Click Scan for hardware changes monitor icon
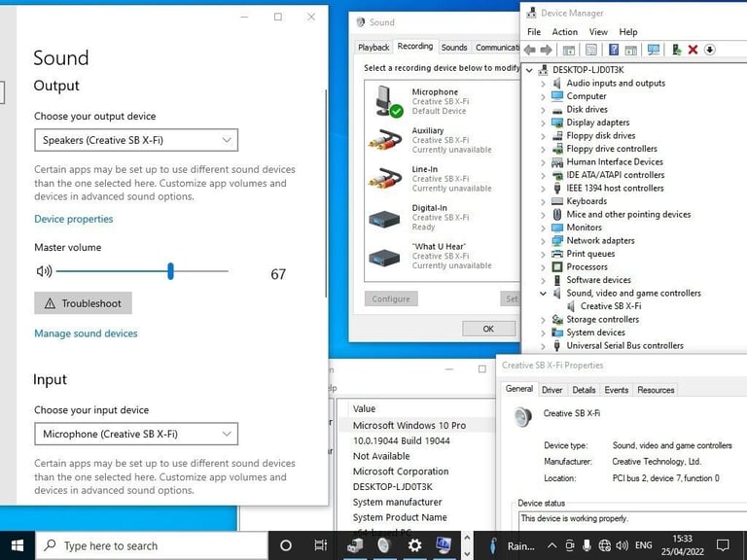Screen dimensions: 747x560 pos(654,50)
